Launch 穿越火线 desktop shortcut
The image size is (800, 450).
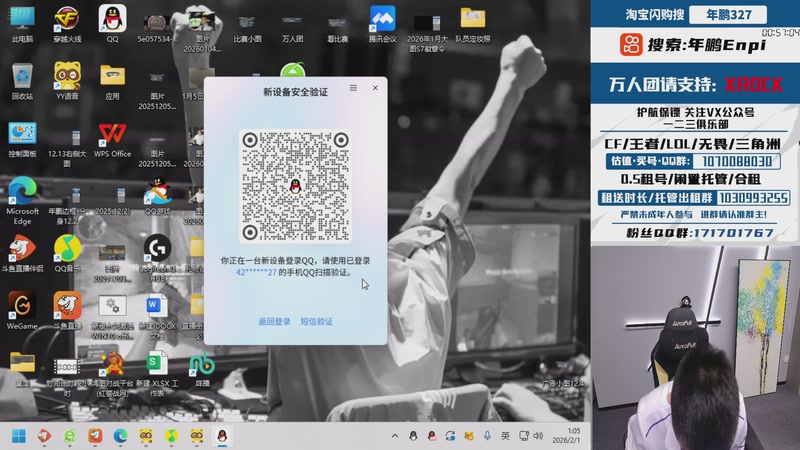67,24
